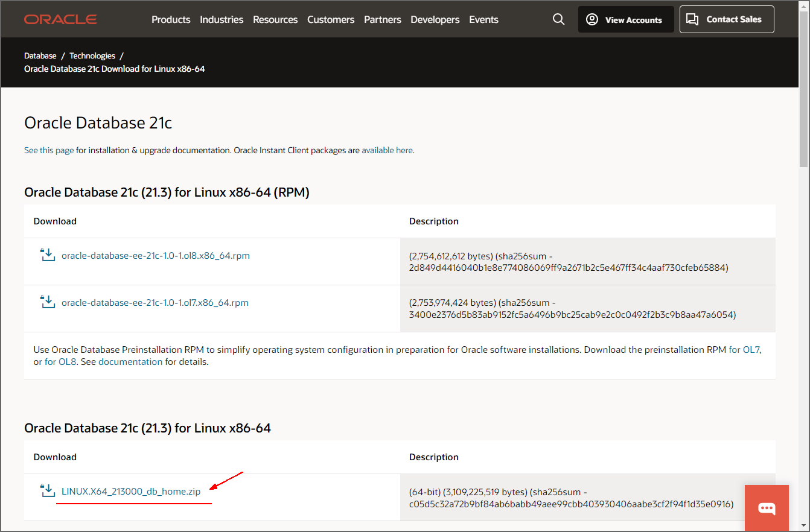
Task: Open the Partners menu
Action: 383,19
